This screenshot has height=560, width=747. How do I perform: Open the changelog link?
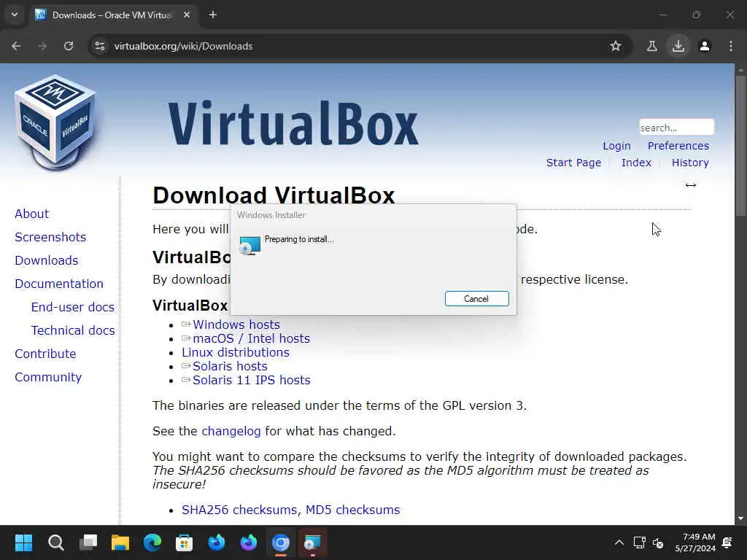(x=231, y=431)
